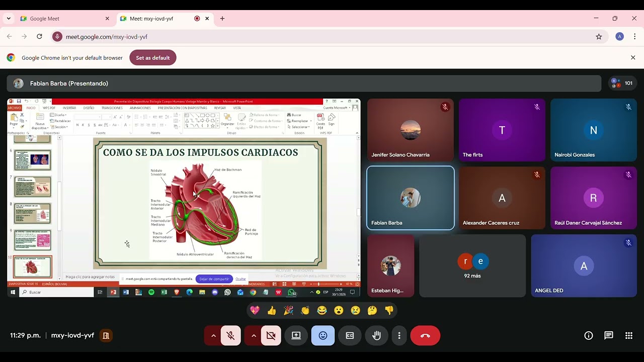Toggle the camera on/off button
Screen dimensions: 644x362
[x=271, y=336]
